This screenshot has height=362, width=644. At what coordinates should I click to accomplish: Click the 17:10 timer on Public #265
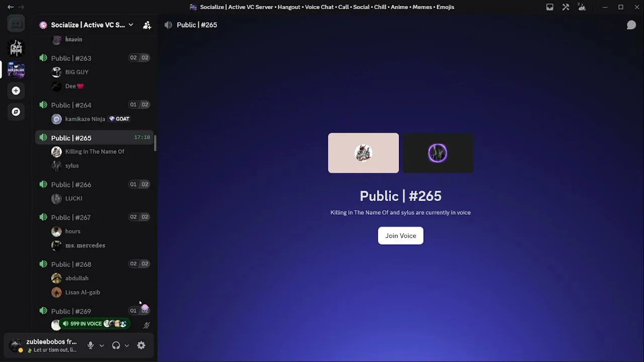pos(142,137)
